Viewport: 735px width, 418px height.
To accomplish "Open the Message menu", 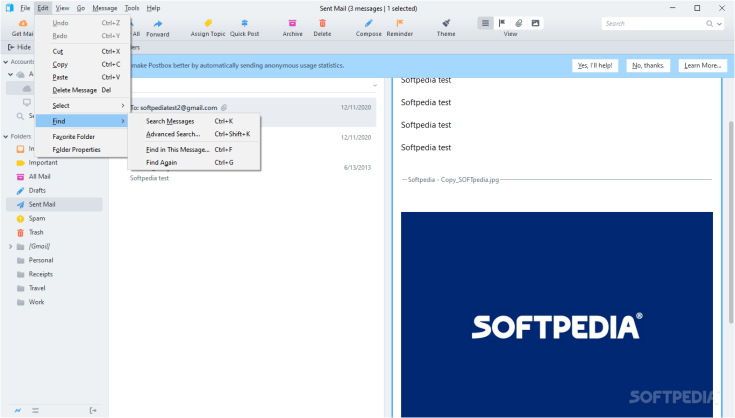I will point(105,8).
